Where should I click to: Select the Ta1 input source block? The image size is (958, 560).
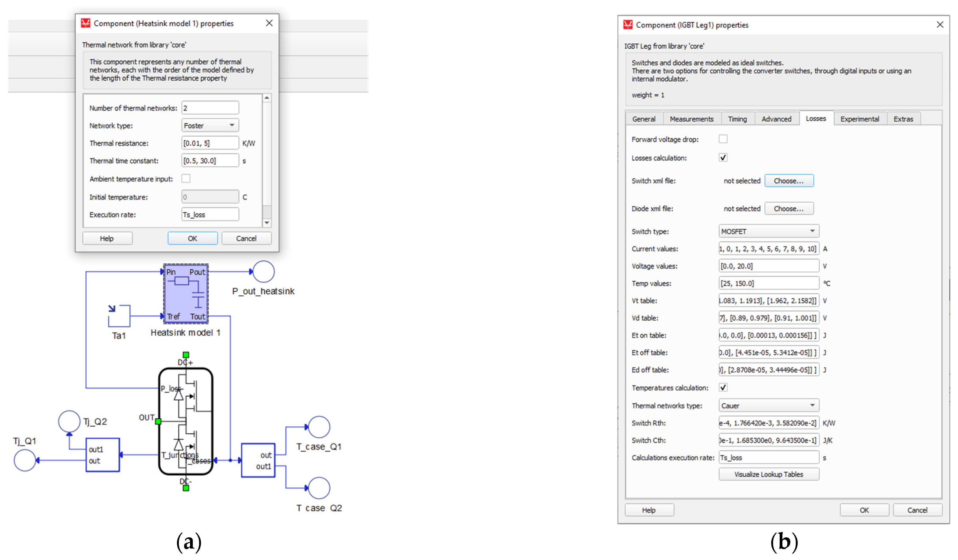(119, 316)
